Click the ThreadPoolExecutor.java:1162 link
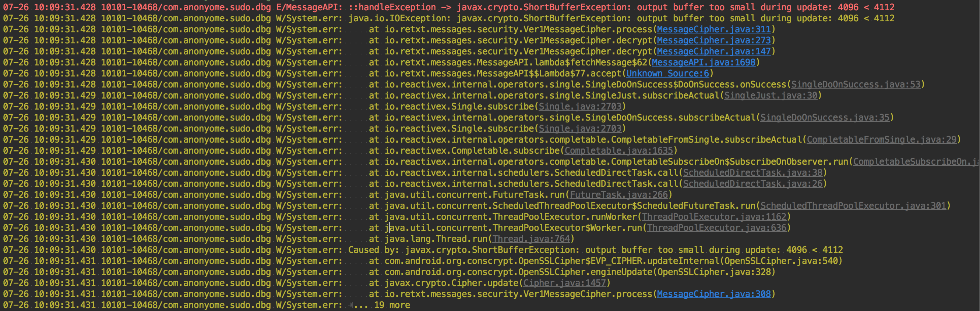Image resolution: width=980 pixels, height=311 pixels. coord(714,217)
